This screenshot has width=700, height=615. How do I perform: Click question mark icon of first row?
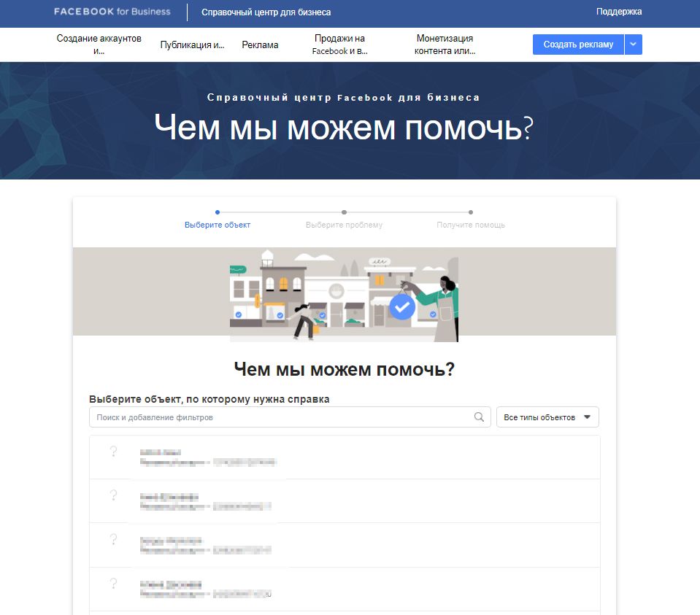click(x=113, y=451)
